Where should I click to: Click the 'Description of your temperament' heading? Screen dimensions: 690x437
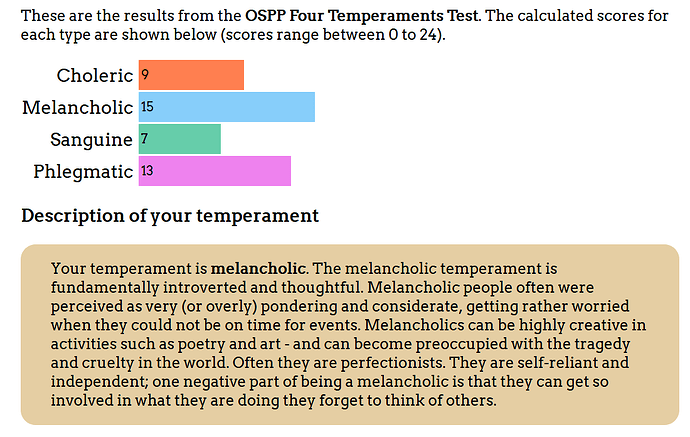click(x=170, y=216)
